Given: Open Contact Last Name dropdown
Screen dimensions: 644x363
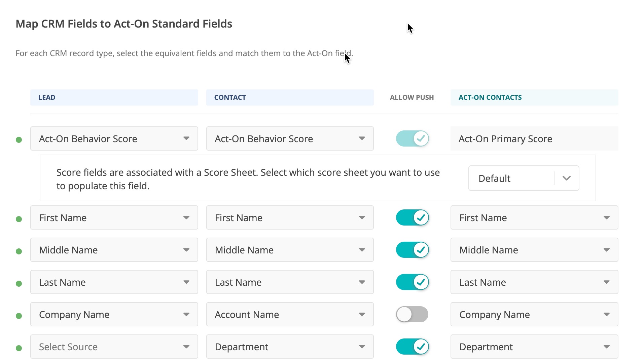Looking at the screenshot, I should tap(290, 282).
